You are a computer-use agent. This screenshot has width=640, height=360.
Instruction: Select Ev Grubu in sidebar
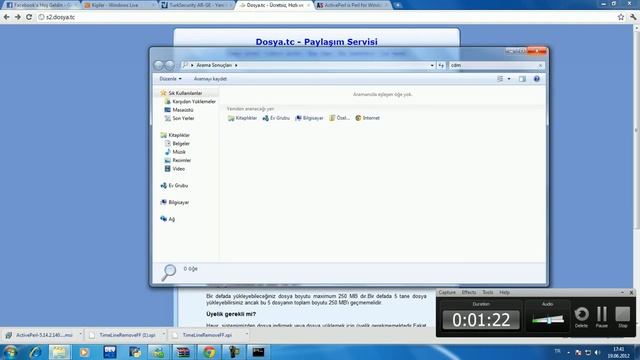click(174, 186)
